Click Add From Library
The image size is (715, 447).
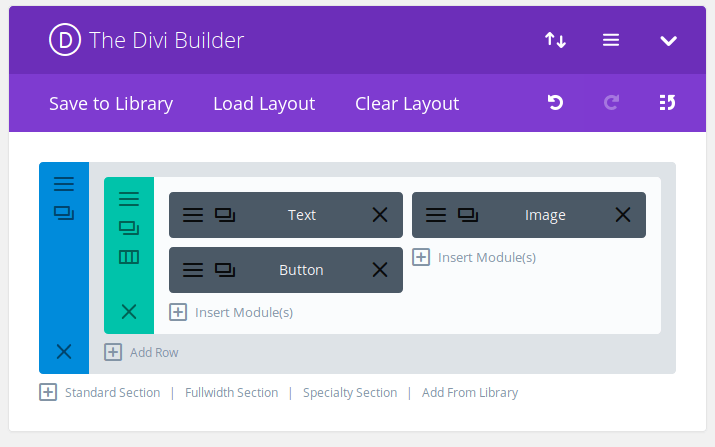click(470, 393)
